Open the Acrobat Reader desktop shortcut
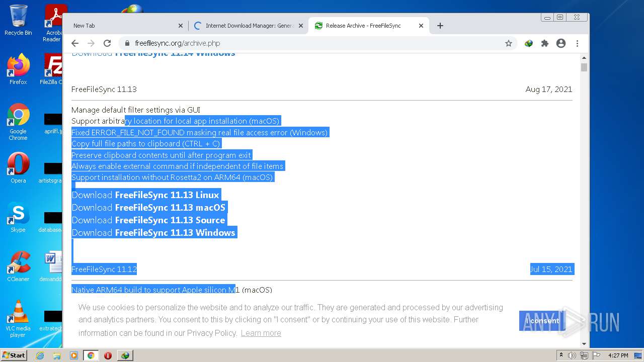This screenshot has height=362, width=644. (x=53, y=23)
